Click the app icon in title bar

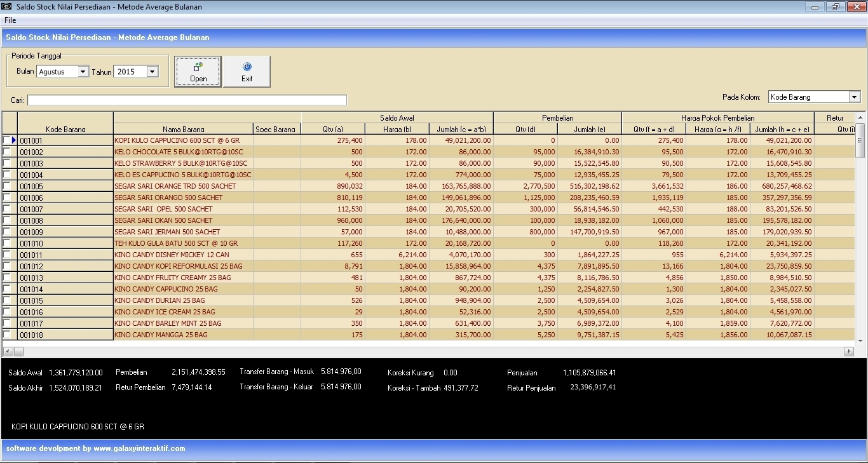pyautogui.click(x=6, y=7)
